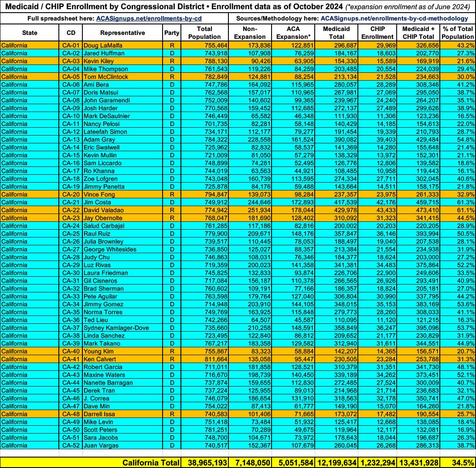The width and height of the screenshot is (476, 468).
Task: Select the CA-52 district cell
Action: 71,445
